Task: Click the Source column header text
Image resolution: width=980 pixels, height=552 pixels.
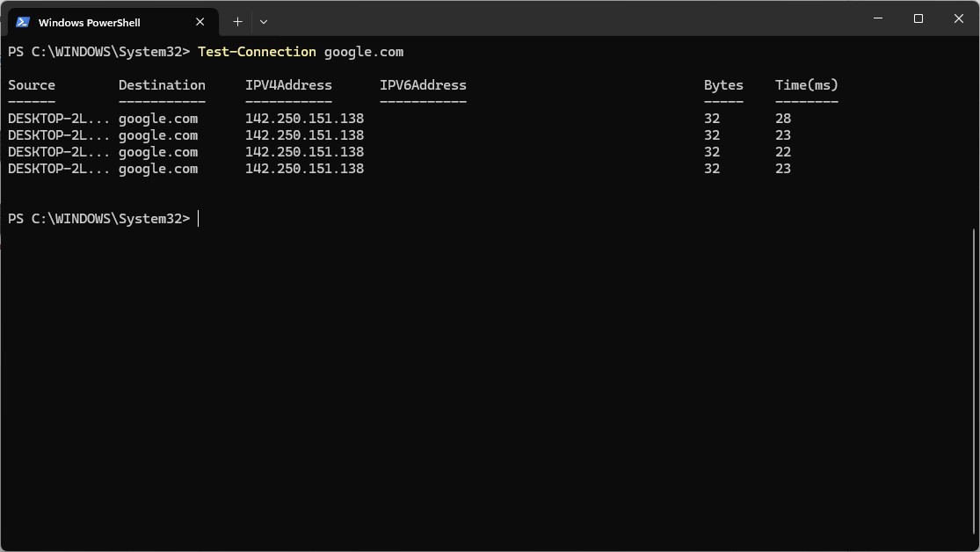Action: click(31, 84)
